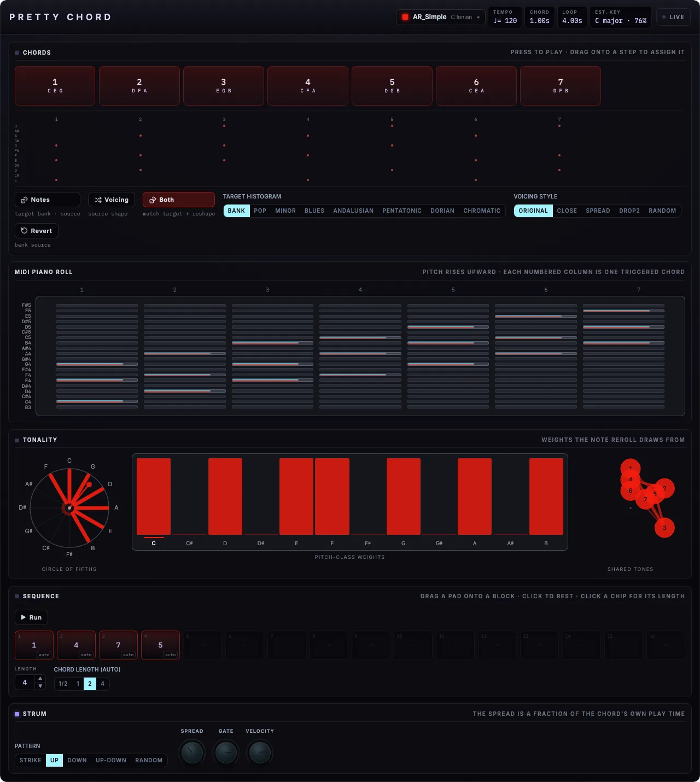This screenshot has width=700, height=782.
Task: Choose the DORIAN target histogram tab
Action: [442, 211]
